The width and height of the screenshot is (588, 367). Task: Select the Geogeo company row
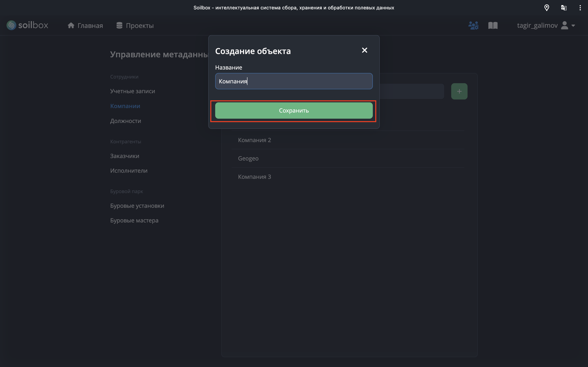click(x=248, y=158)
